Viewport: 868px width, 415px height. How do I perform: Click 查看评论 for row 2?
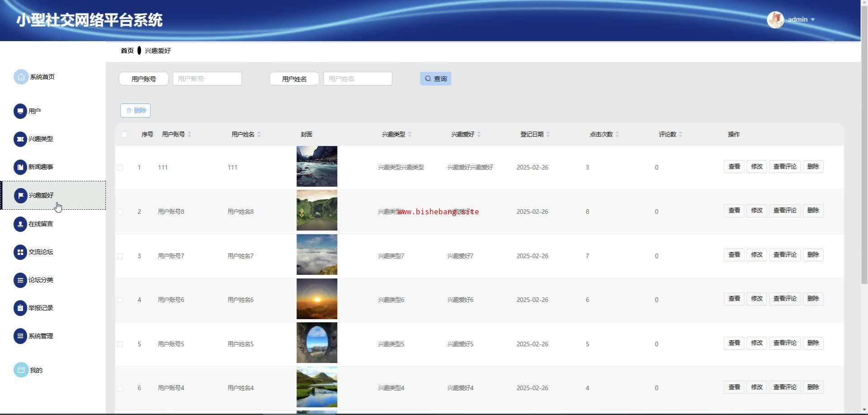[x=785, y=211]
